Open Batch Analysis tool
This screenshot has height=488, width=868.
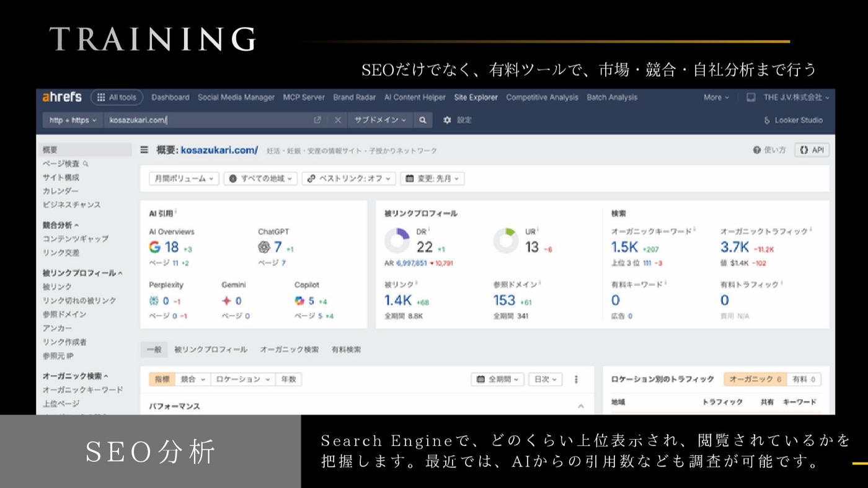tap(612, 97)
